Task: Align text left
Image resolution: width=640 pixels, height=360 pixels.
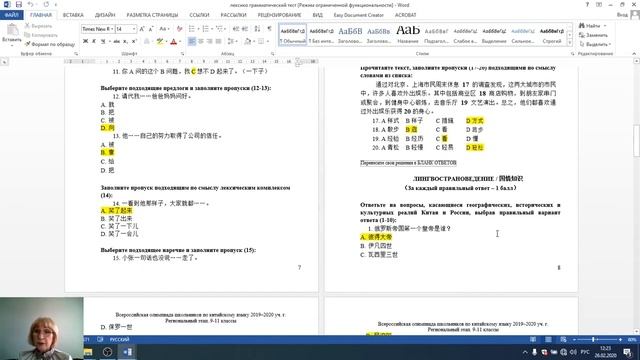Action: [192, 41]
